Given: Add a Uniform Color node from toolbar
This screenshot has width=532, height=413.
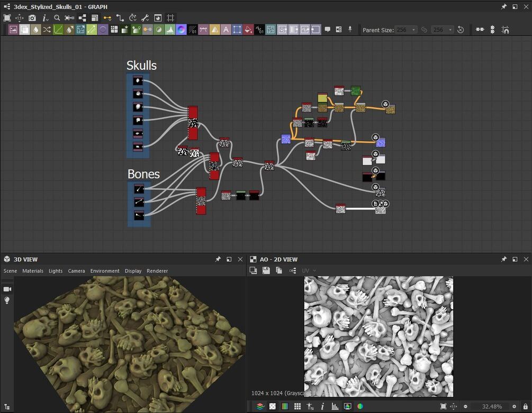Looking at the screenshot, I should (x=248, y=30).
